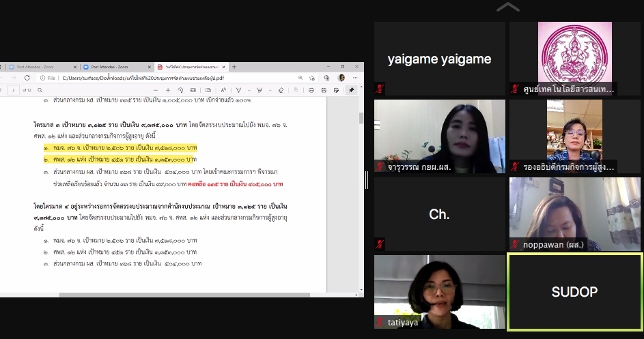Close the second Post Attendee - Zoom tab
Screen dimensions: 644x339
(149, 67)
